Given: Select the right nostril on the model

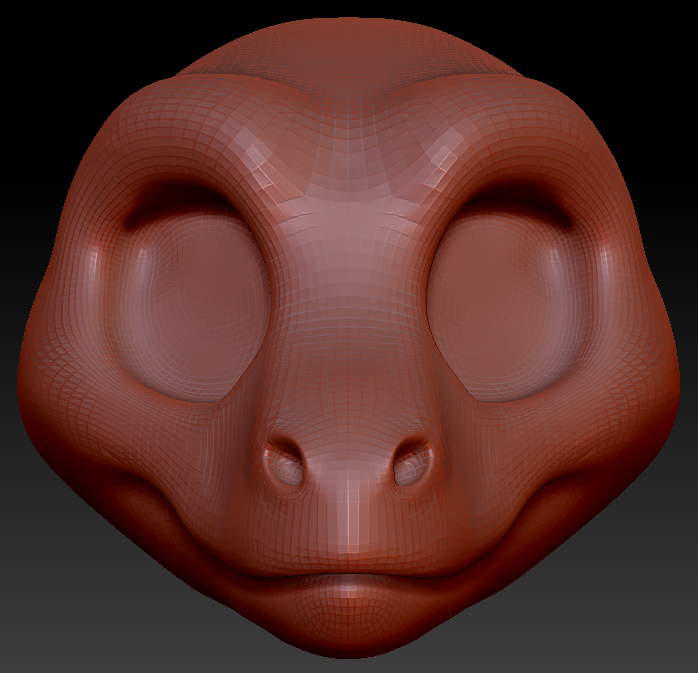Looking at the screenshot, I should coord(412,462).
